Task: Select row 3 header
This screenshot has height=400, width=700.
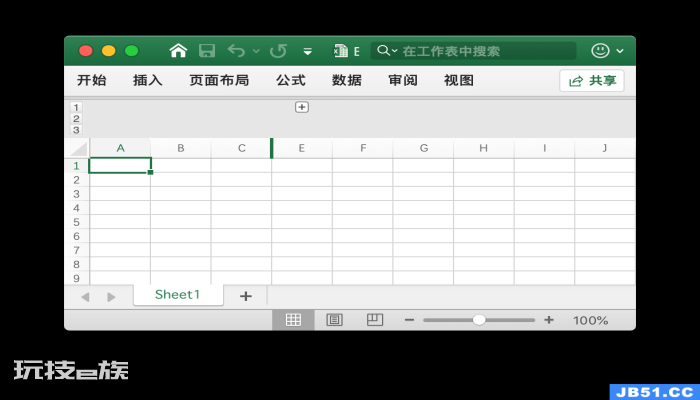Action: tap(76, 194)
